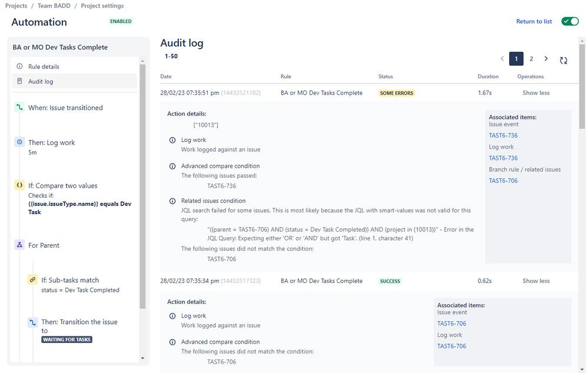Click the Audit log document icon

tap(19, 81)
